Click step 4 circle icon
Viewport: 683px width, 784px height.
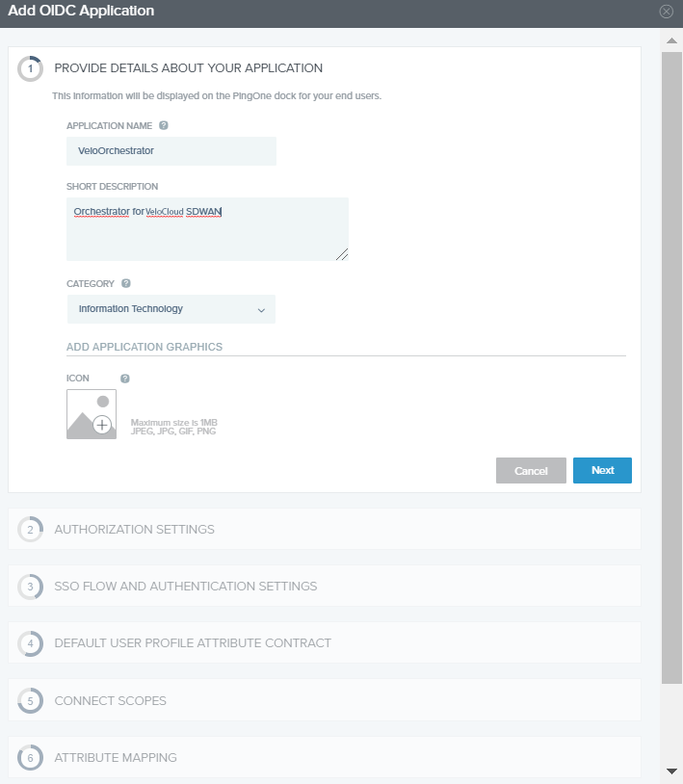(x=31, y=643)
